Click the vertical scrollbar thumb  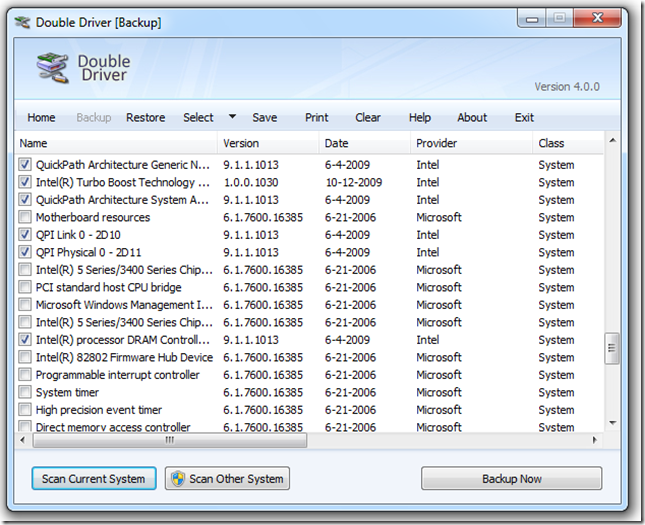point(612,348)
